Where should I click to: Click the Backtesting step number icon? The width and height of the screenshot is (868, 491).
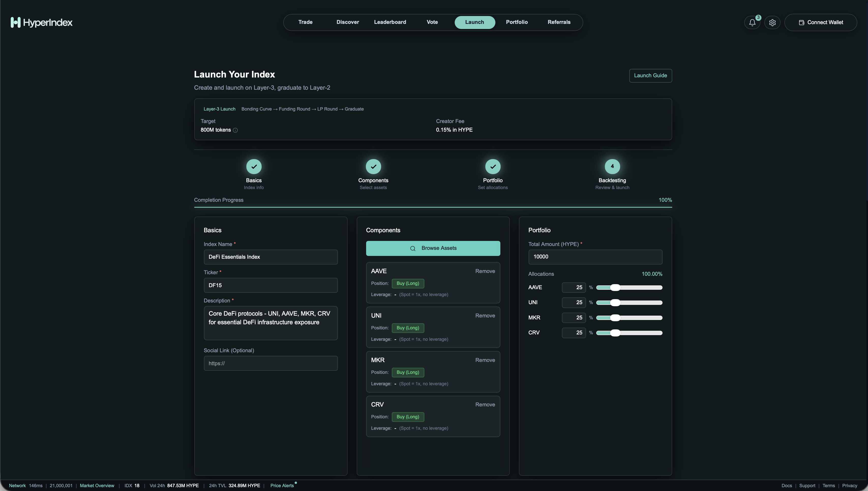click(x=612, y=167)
